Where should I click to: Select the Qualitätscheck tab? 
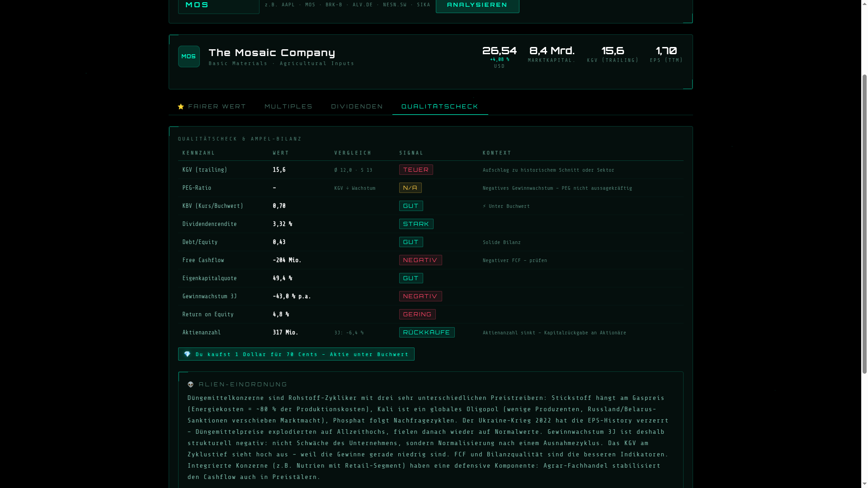[x=439, y=107]
